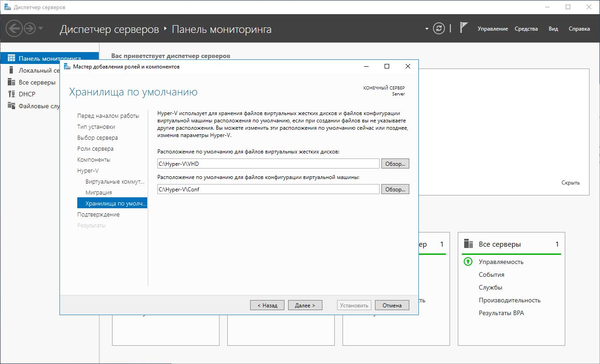Open the navigation history dropdown arrow
The image size is (600, 364).
coord(41,29)
